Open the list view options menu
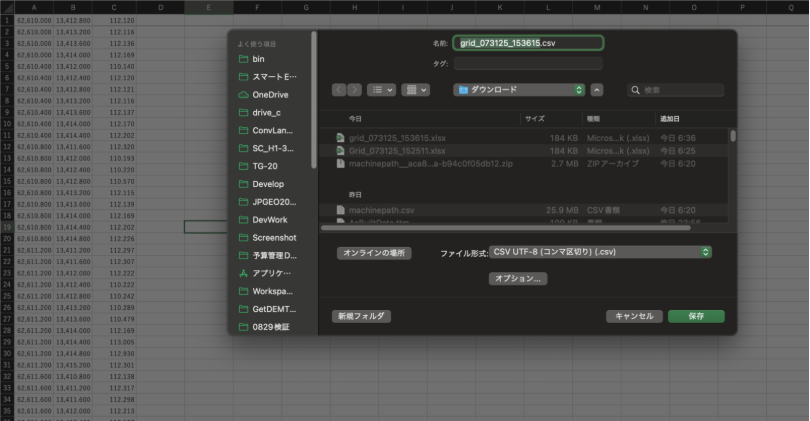Screen dimensions: 810x421 382,90
